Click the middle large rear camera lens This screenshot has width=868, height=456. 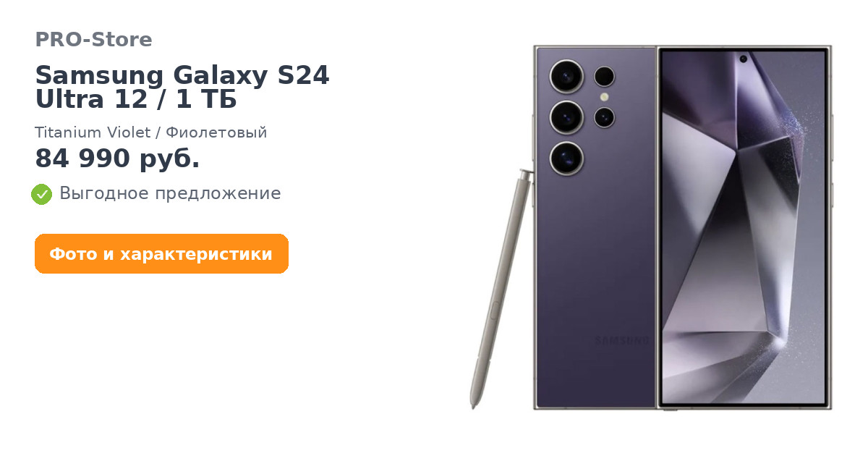pos(566,117)
